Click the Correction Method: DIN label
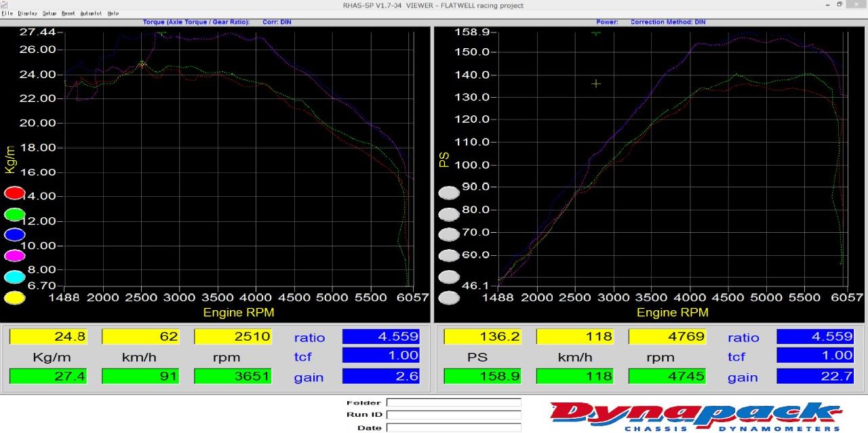 click(x=668, y=22)
